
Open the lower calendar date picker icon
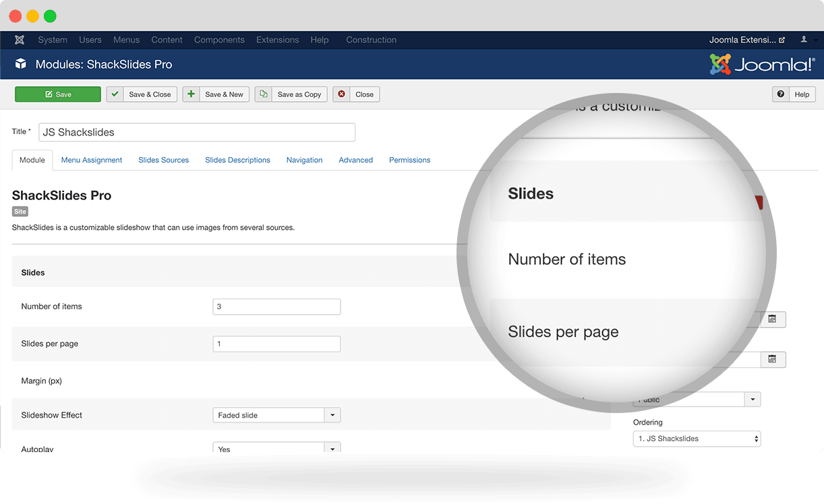(773, 359)
